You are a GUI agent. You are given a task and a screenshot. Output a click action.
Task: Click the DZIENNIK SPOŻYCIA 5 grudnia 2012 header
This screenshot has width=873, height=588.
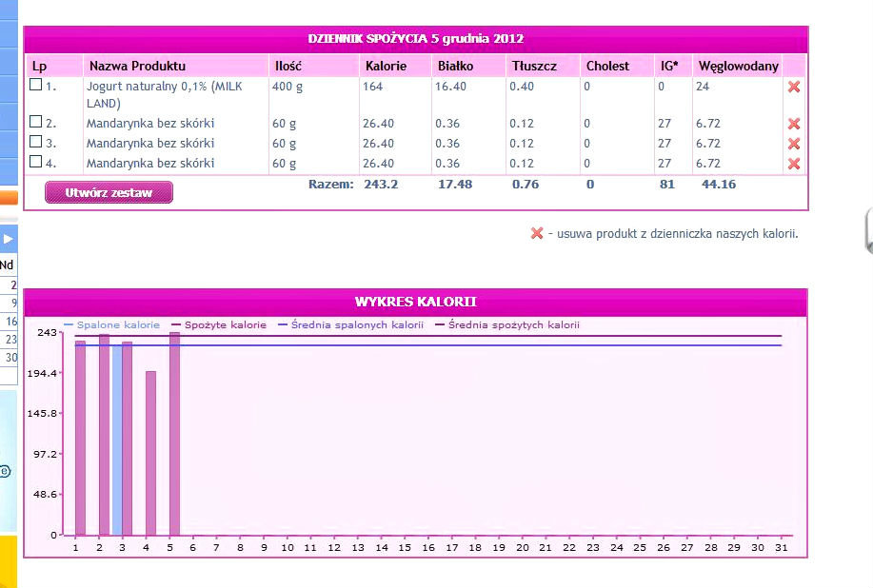click(416, 38)
